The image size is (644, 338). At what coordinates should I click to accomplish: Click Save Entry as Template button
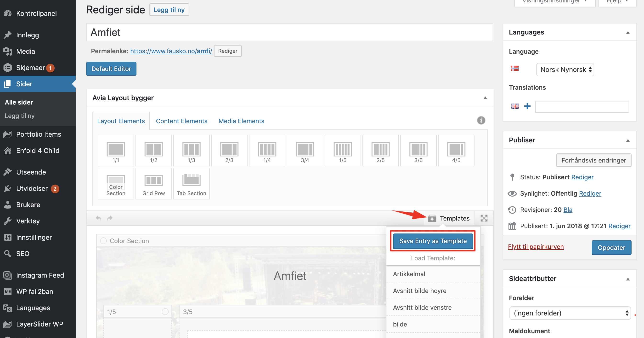click(x=433, y=241)
